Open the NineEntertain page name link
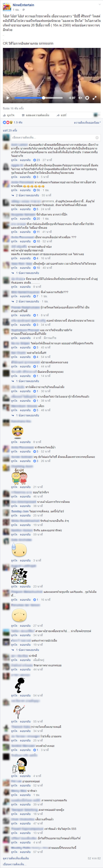This screenshot has height=868, width=103. (x=23, y=5)
